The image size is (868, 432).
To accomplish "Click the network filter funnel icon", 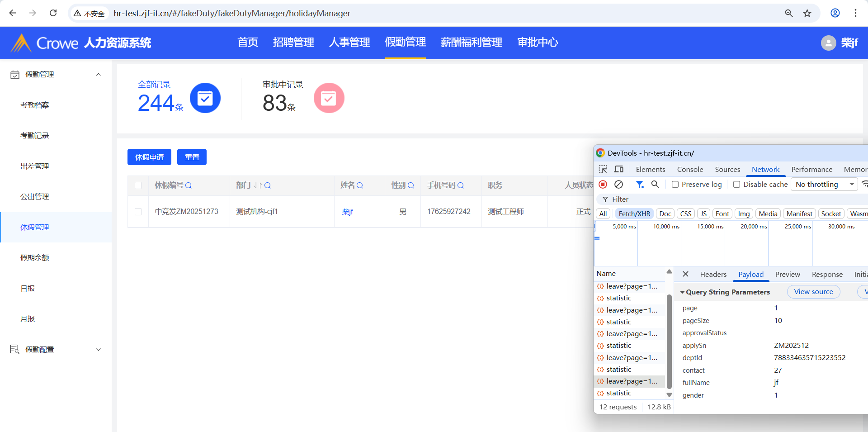I will pos(640,184).
